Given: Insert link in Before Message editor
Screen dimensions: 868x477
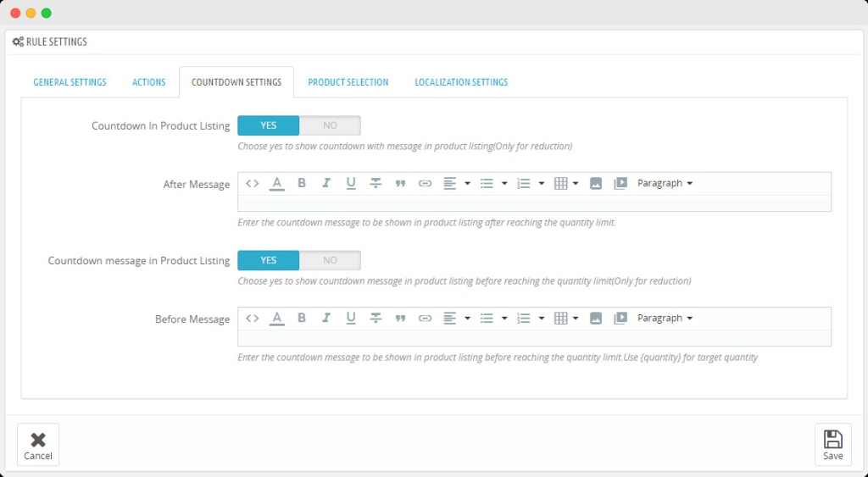Looking at the screenshot, I should (x=426, y=319).
